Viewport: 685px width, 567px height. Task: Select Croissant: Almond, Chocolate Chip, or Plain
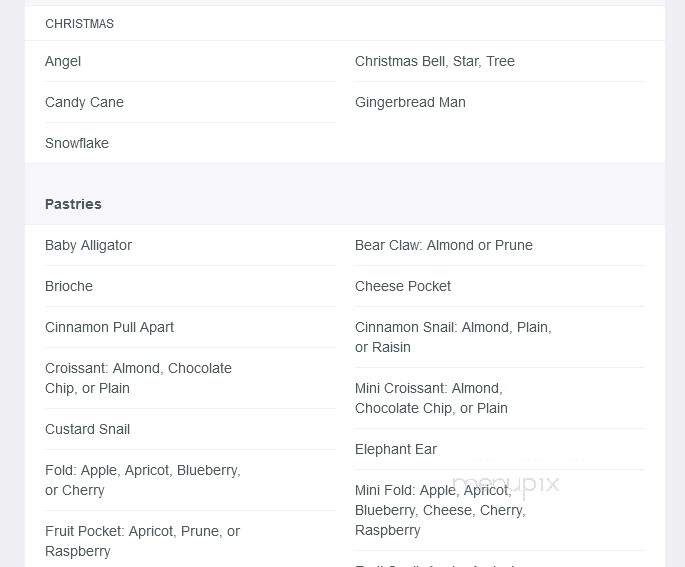(138, 378)
